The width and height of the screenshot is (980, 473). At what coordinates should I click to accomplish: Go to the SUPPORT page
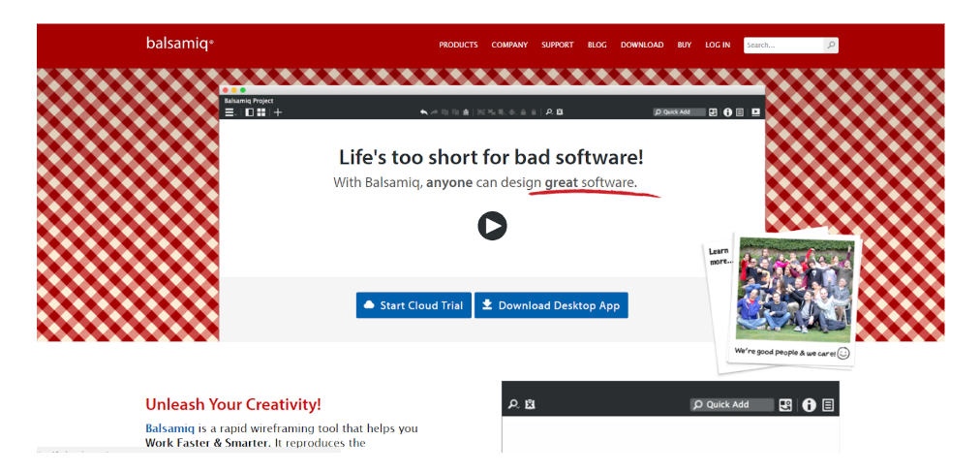(558, 45)
